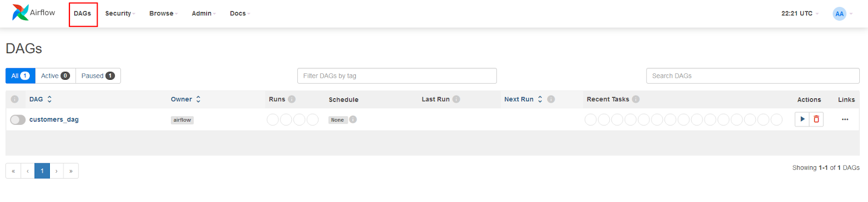Click the info icon next to None schedule

point(353,119)
